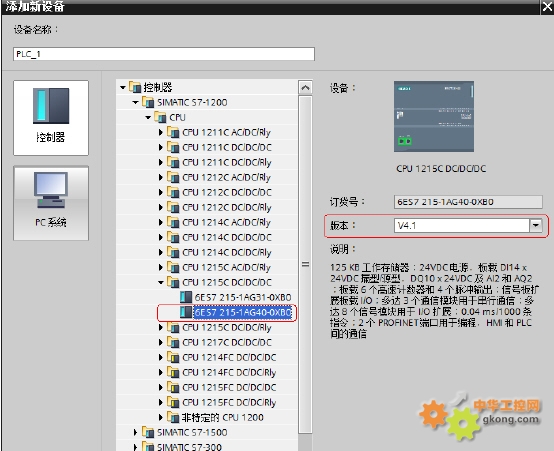
Task: Select 非特定的 CPU 1200 tree row
Action: [207, 417]
